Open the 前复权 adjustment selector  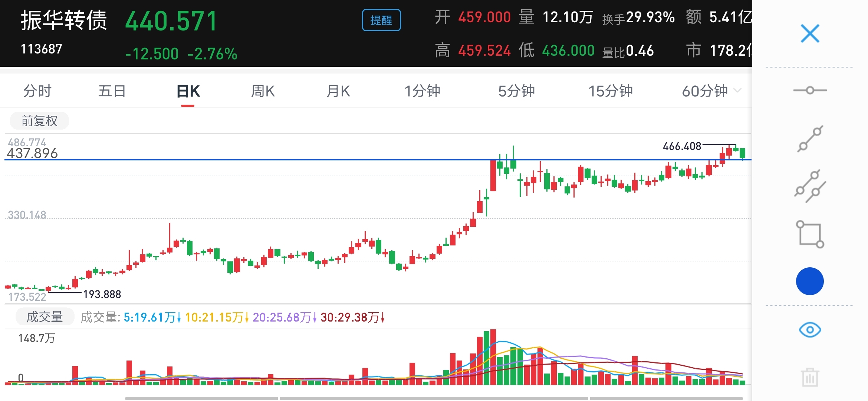pos(39,121)
